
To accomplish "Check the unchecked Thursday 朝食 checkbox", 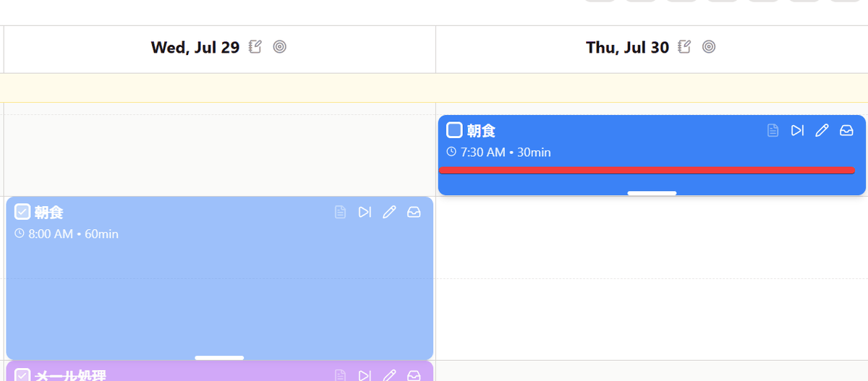I will coord(454,130).
